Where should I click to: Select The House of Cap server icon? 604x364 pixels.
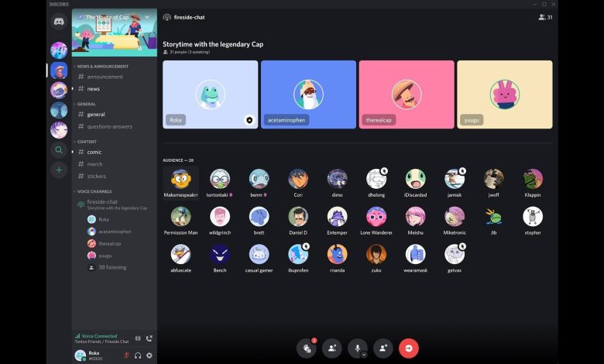[59, 70]
